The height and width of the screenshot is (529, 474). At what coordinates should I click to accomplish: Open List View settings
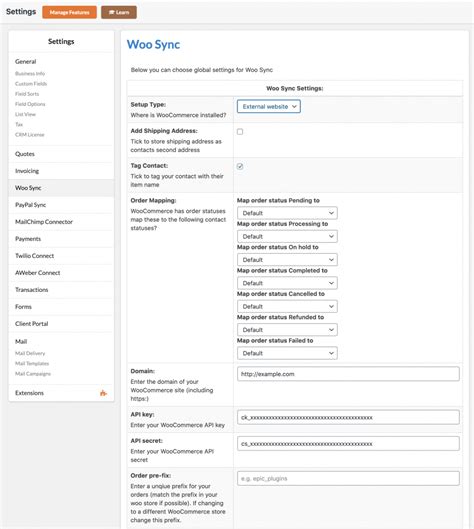pos(25,114)
